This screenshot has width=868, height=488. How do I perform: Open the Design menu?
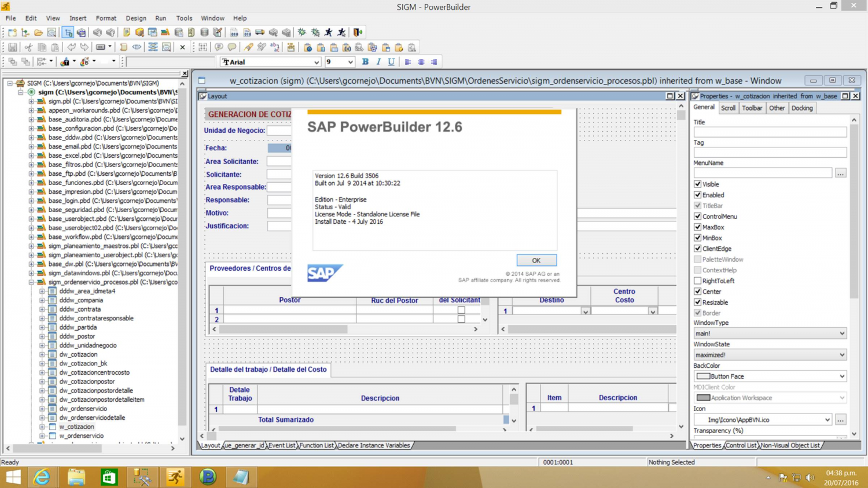136,19
